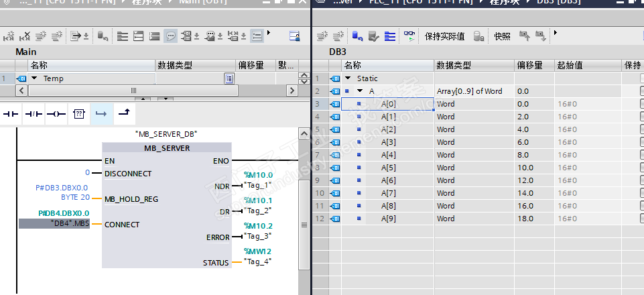The image size is (644, 295).
Task: Click the camera with up arrow snapshot icon
Action: point(525,36)
